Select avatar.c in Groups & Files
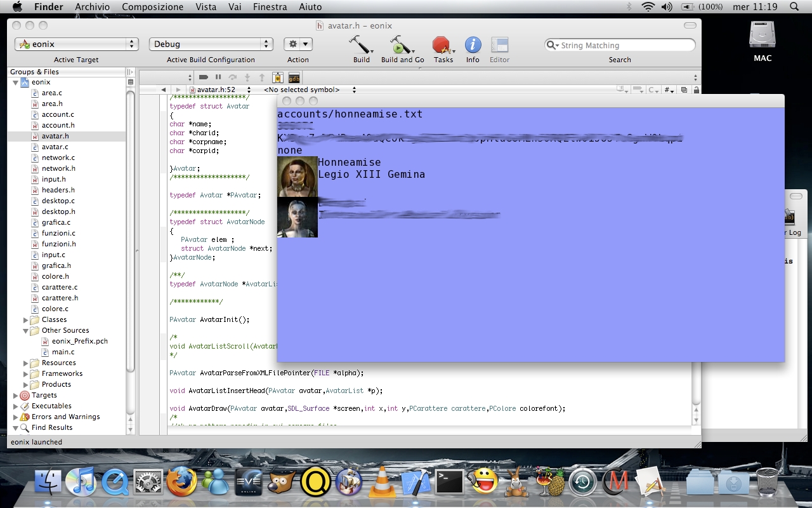 pyautogui.click(x=55, y=147)
